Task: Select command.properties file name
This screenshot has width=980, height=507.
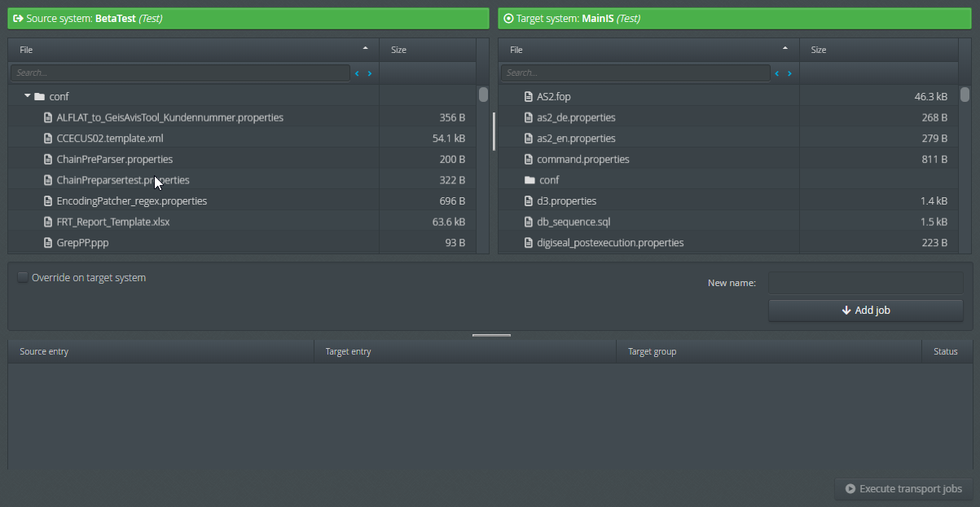Action: coord(583,159)
